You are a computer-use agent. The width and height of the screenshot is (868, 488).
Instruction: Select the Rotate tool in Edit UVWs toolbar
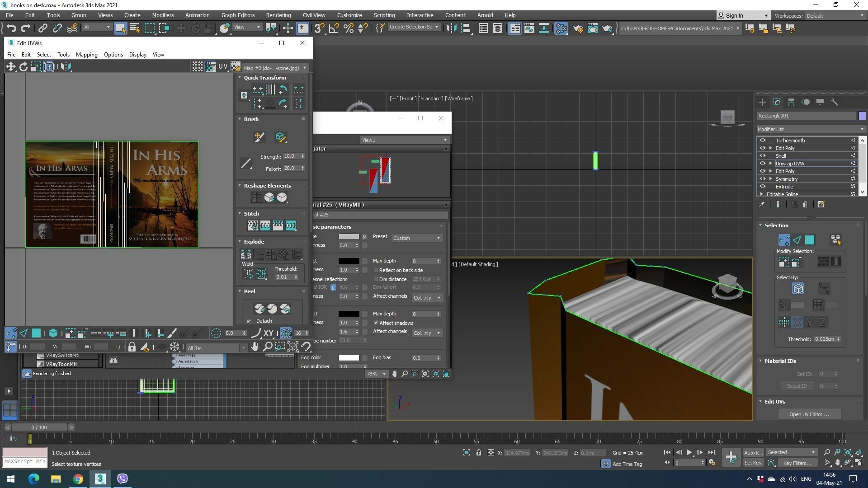[24, 67]
